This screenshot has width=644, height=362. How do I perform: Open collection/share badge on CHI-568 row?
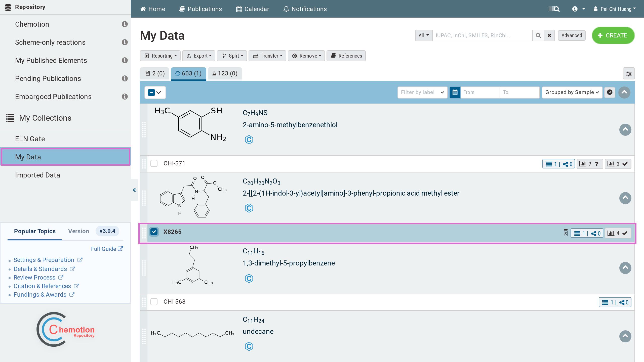coord(615,302)
